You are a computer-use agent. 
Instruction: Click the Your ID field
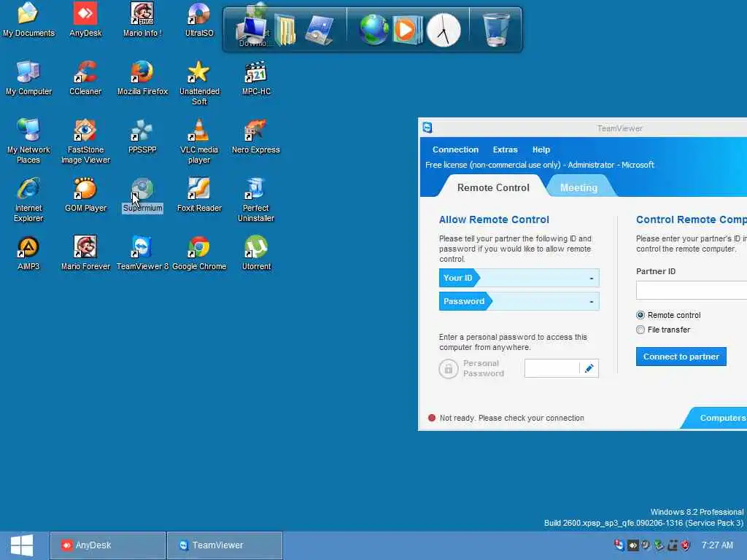519,278
